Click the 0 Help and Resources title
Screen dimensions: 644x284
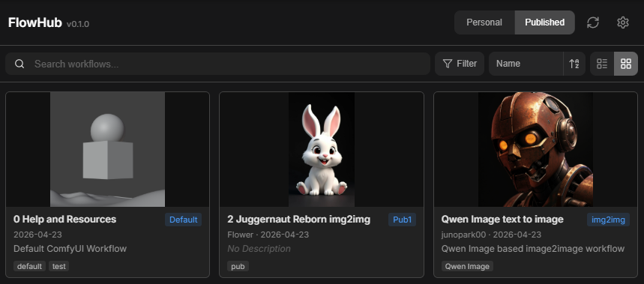click(x=65, y=220)
